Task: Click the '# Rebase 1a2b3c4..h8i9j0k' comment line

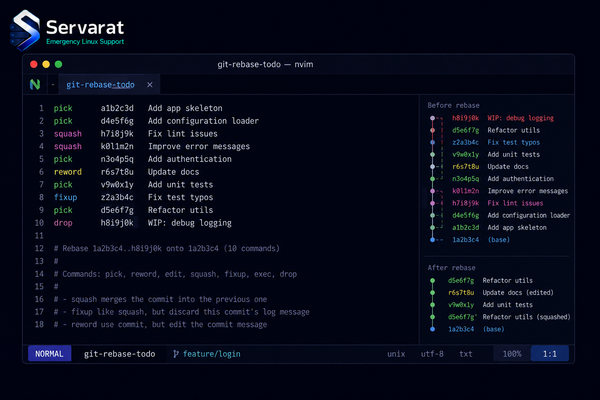Action: click(x=166, y=248)
